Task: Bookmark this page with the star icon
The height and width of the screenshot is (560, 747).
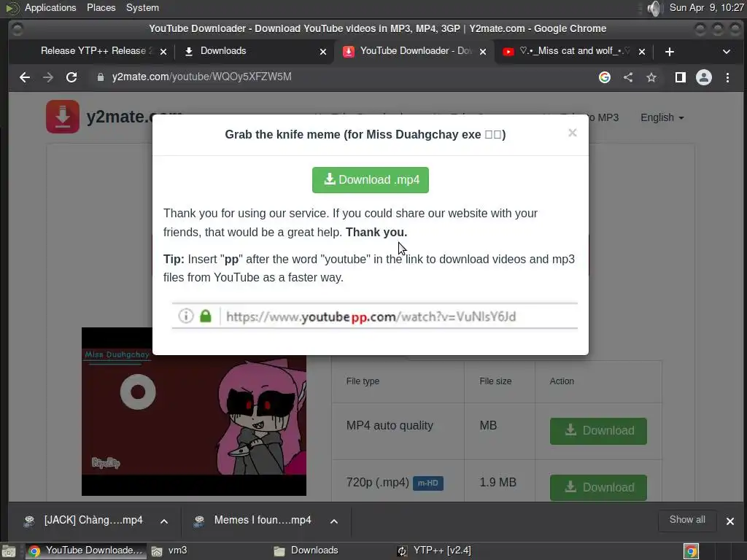Action: 651,77
